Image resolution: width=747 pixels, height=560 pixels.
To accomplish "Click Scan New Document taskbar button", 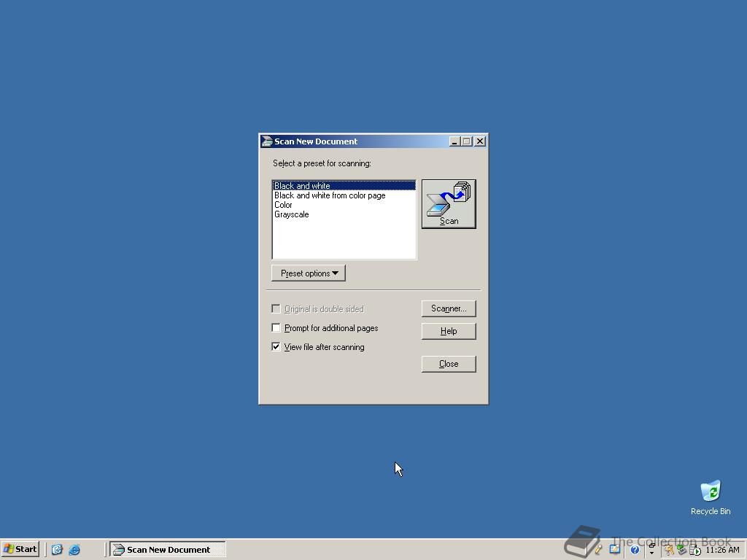I will 168,550.
